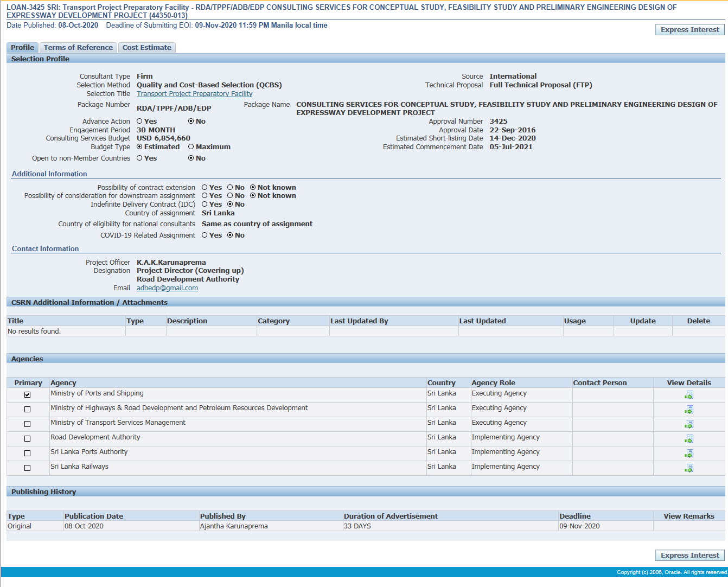Switch to Terms of Reference tab
Viewport: 728px width, 587px height.
pyautogui.click(x=78, y=48)
